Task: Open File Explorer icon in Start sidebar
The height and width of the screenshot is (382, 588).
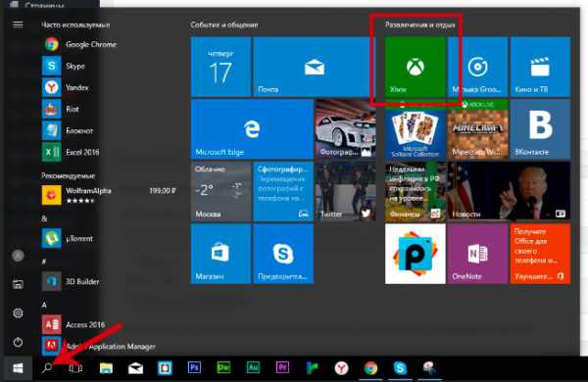Action: tap(18, 284)
